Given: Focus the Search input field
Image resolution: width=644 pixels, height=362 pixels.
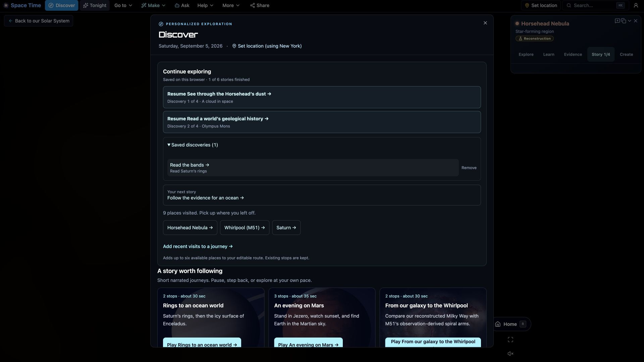Looking at the screenshot, I should coord(595,5).
